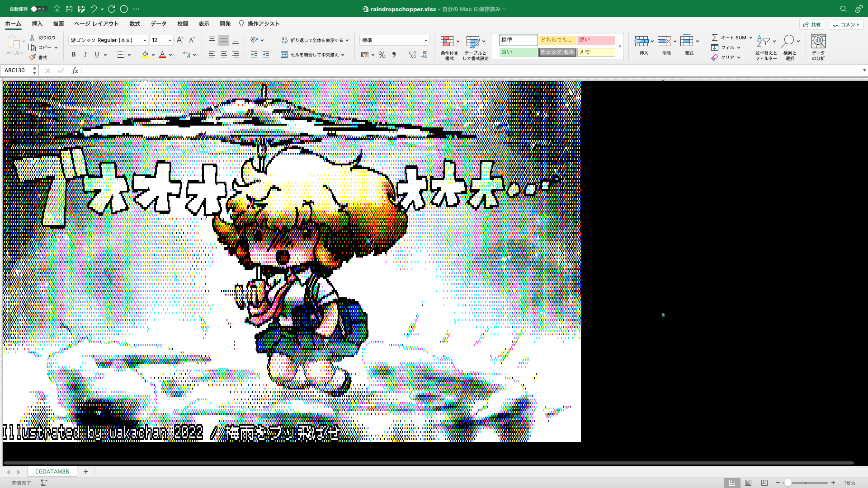
Task: Toggle underline formatting
Action: tap(97, 55)
